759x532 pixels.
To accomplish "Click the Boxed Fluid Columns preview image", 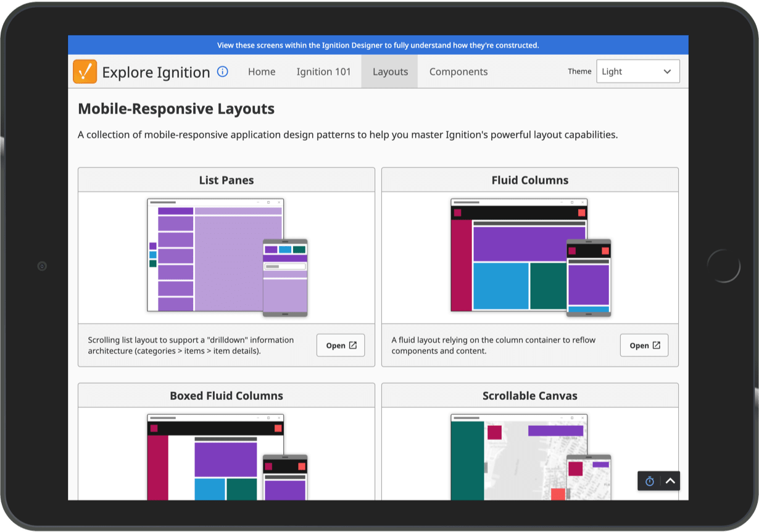I will click(226, 457).
